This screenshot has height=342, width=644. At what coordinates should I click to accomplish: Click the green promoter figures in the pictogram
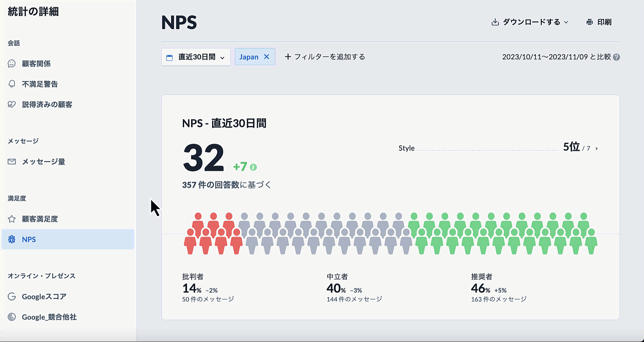click(503, 233)
